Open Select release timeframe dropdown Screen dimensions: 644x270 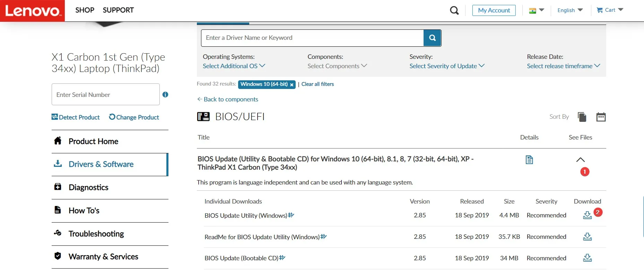pos(564,66)
